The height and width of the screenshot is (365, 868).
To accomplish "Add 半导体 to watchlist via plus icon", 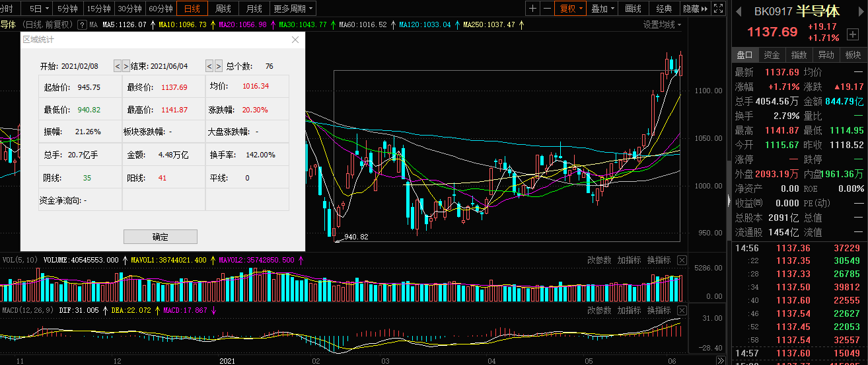I will click(x=853, y=33).
